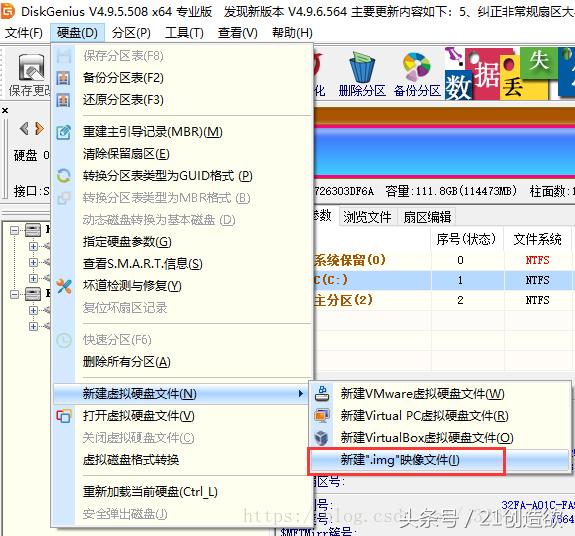
Task: Open the 硬盘(D) menu
Action: tap(77, 33)
